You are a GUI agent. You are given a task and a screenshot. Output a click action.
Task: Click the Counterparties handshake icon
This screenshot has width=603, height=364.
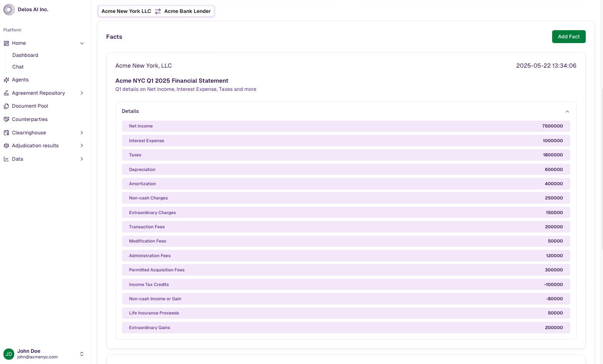(x=6, y=119)
